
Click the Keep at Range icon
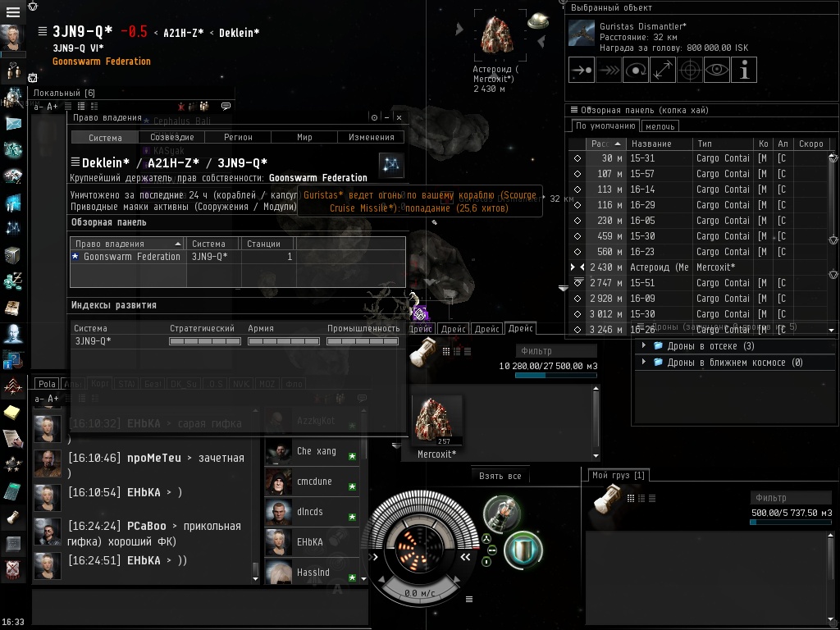pos(663,71)
